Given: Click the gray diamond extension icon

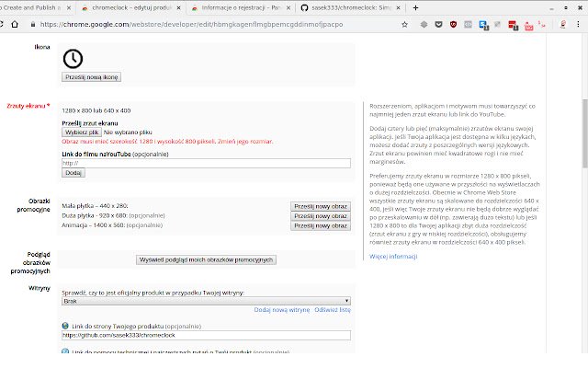Looking at the screenshot, I should click(424, 25).
